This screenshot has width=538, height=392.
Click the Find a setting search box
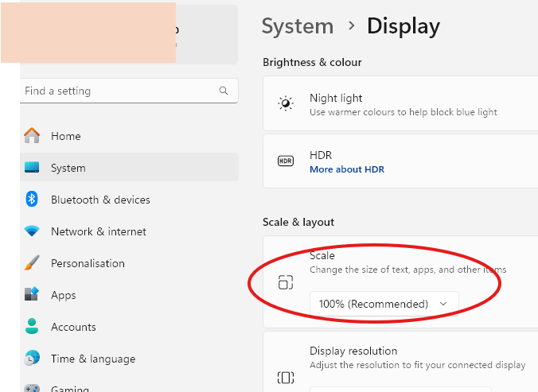[x=119, y=91]
